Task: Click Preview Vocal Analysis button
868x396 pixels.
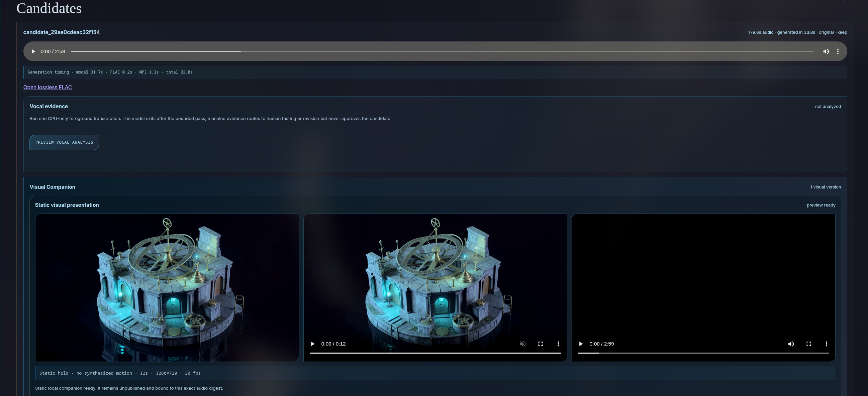Action: 64,142
